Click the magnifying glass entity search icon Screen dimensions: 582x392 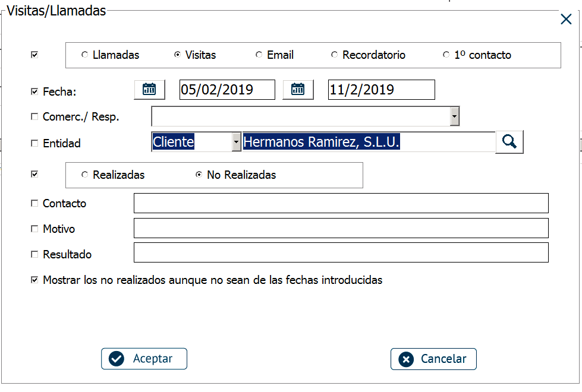509,142
